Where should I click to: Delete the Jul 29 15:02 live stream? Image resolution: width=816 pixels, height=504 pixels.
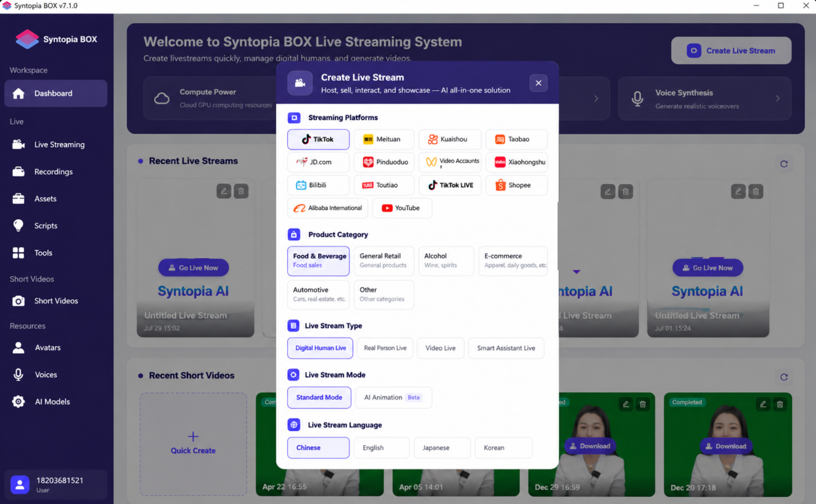pos(241,191)
